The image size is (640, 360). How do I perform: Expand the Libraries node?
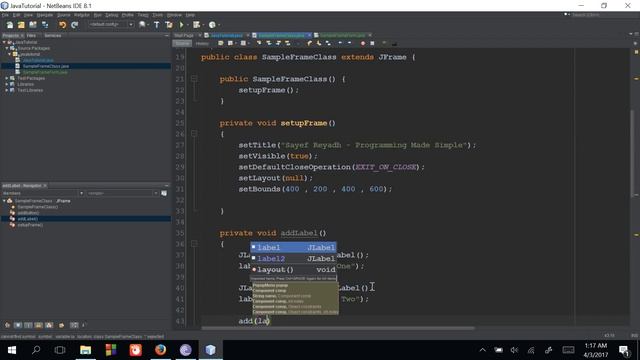pyautogui.click(x=7, y=84)
